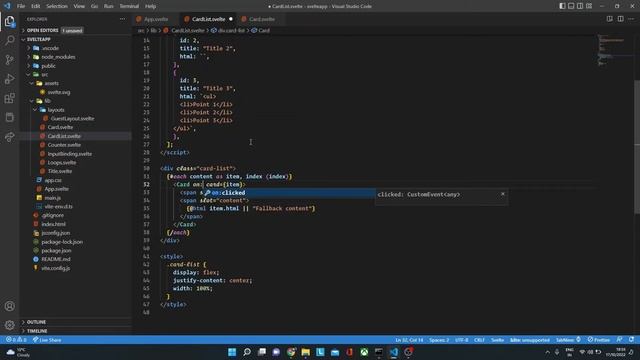The image size is (640, 360).
Task: Expand the node_modules folder
Action: point(58,57)
